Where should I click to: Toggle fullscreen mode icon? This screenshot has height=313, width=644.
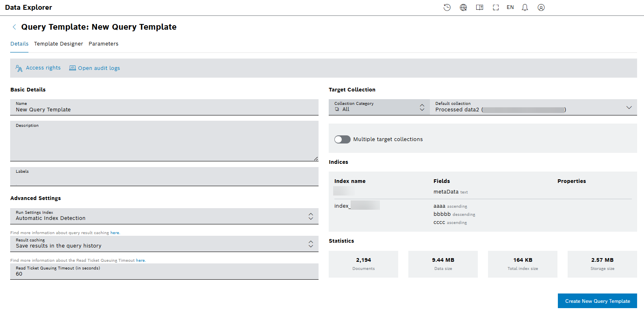[x=496, y=7]
